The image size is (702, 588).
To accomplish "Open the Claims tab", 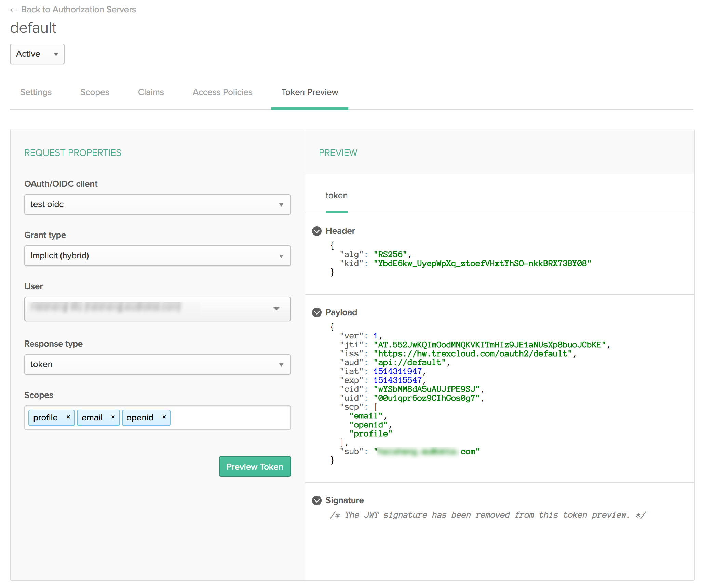I will (151, 92).
